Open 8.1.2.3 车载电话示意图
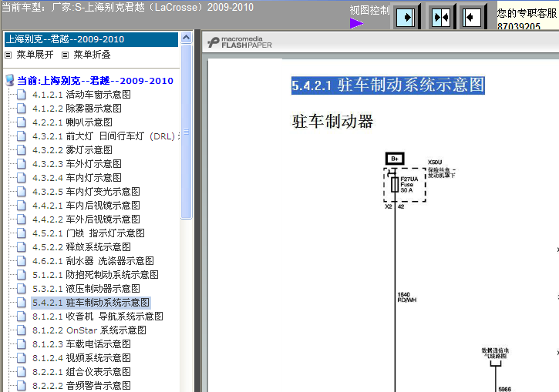The width and height of the screenshot is (559, 392). [81, 345]
